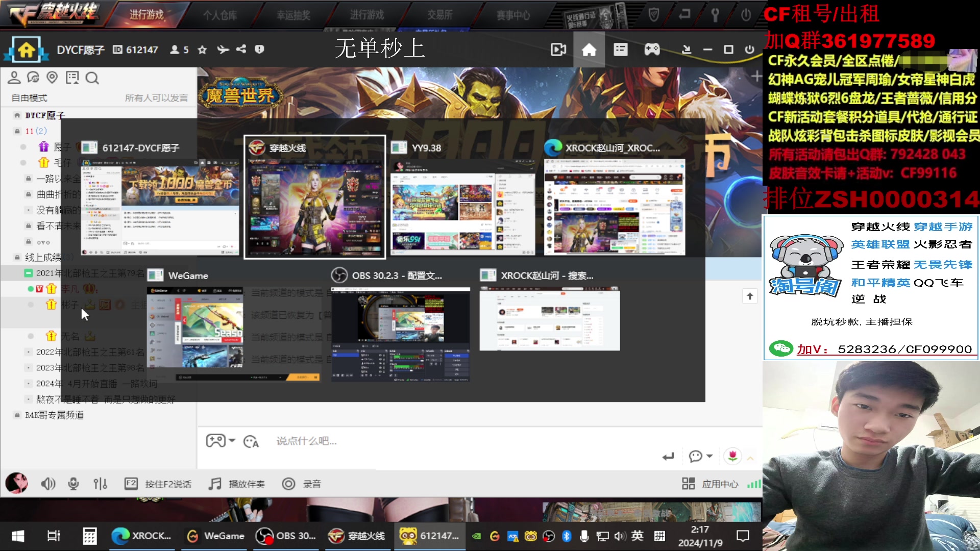The image size is (980, 551).
Task: Open Task View on the taskbar
Action: [x=54, y=536]
